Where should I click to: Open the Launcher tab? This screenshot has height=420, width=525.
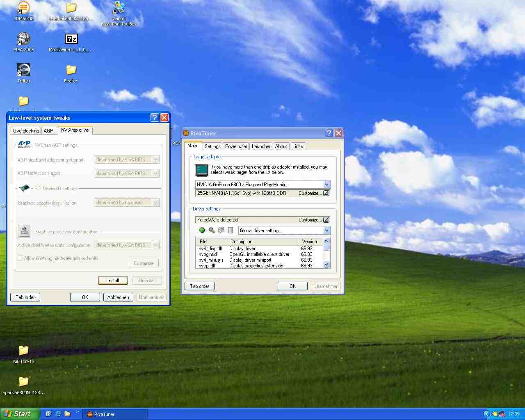tap(261, 146)
